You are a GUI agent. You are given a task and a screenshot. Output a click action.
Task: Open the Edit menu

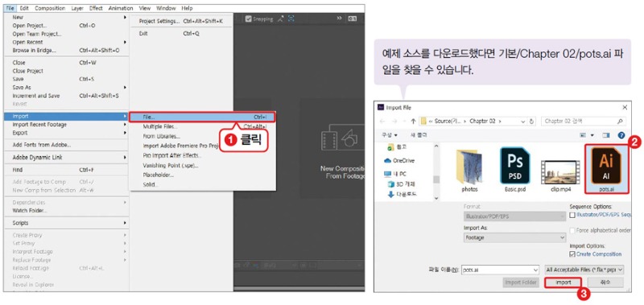coord(24,8)
